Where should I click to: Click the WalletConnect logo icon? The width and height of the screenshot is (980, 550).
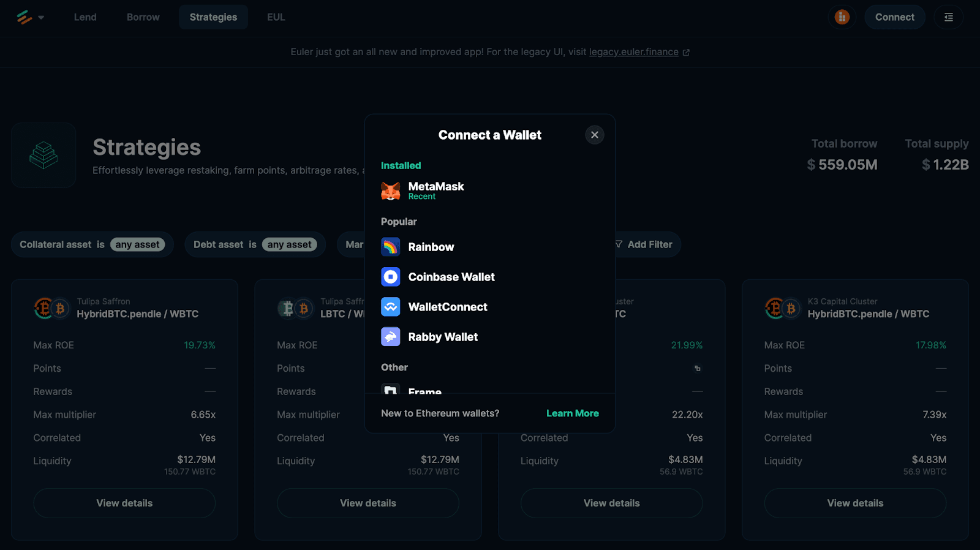390,307
